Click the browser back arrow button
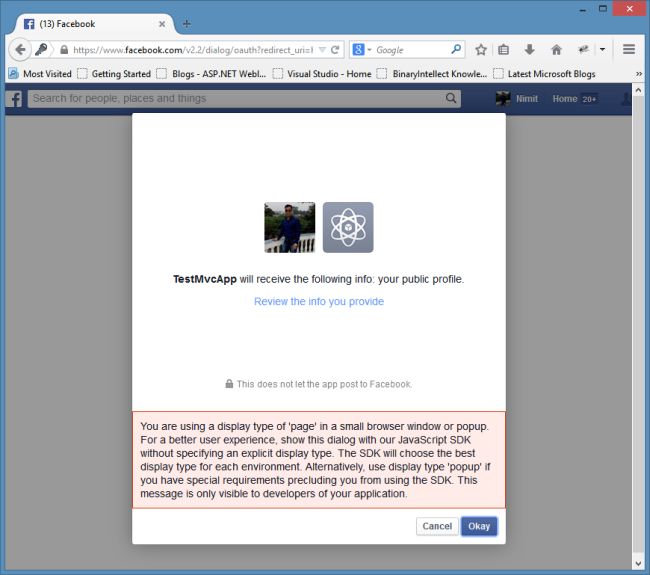The image size is (650, 575). click(x=19, y=50)
